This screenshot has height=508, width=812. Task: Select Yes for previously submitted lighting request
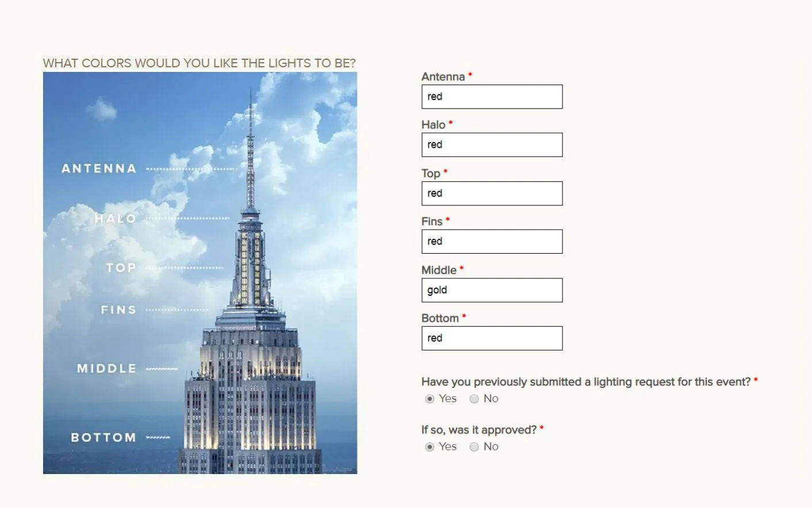[x=430, y=399]
